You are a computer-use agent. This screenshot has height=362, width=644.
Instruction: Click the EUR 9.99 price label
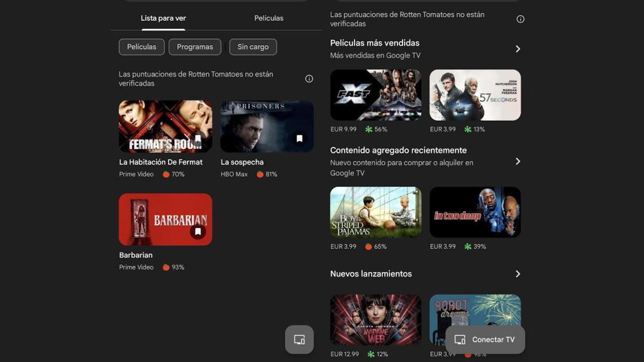343,129
